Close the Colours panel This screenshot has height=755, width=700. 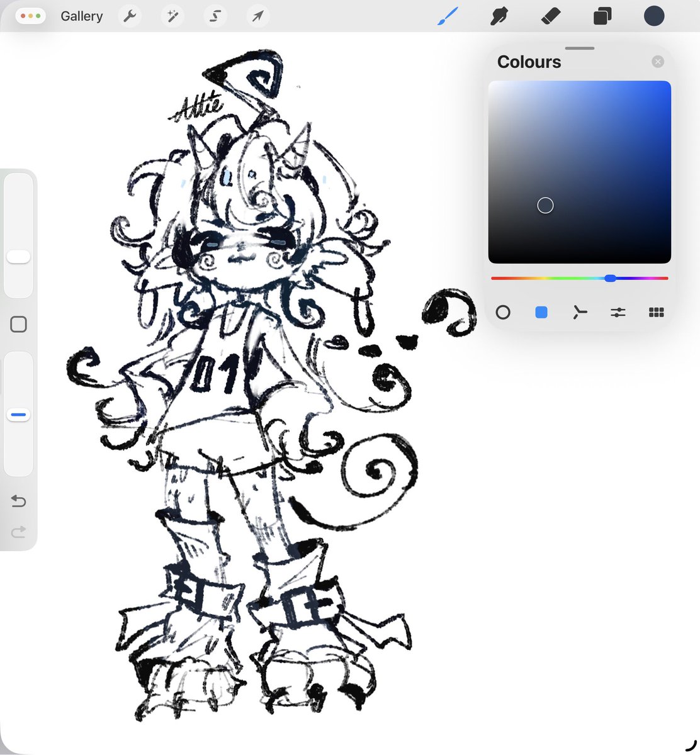coord(658,62)
